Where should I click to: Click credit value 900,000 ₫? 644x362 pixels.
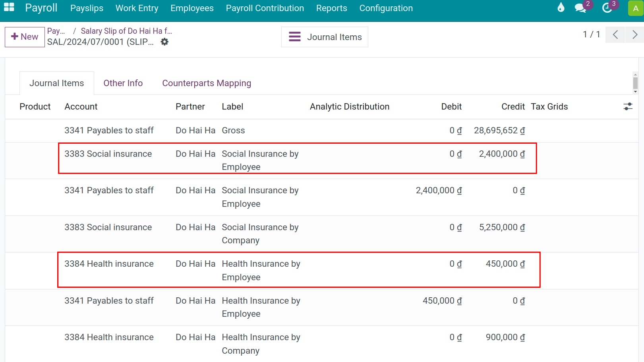click(505, 337)
